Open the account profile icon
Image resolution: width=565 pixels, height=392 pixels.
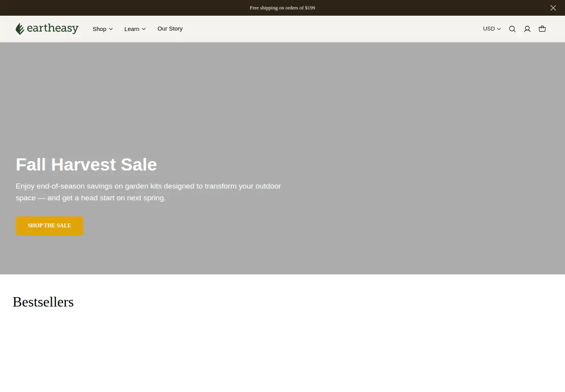[x=527, y=29]
